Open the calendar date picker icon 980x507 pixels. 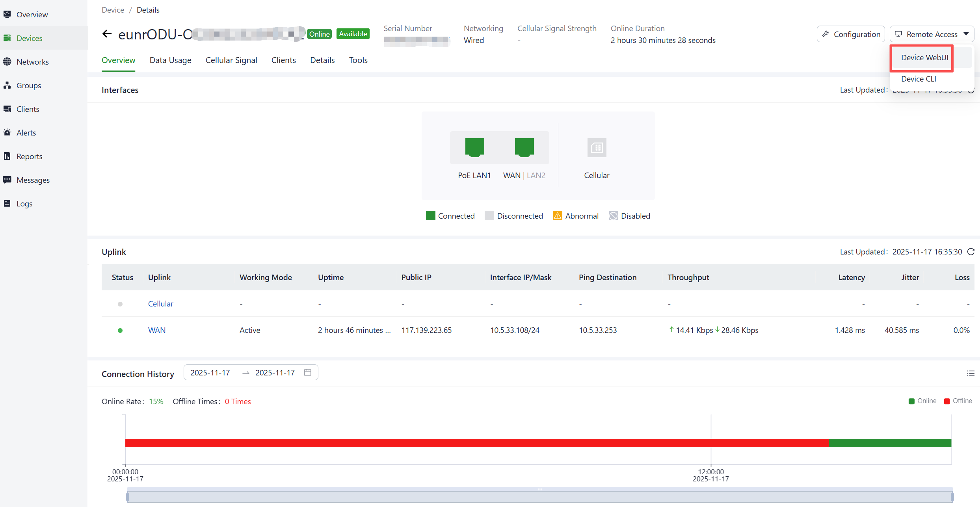click(x=308, y=372)
